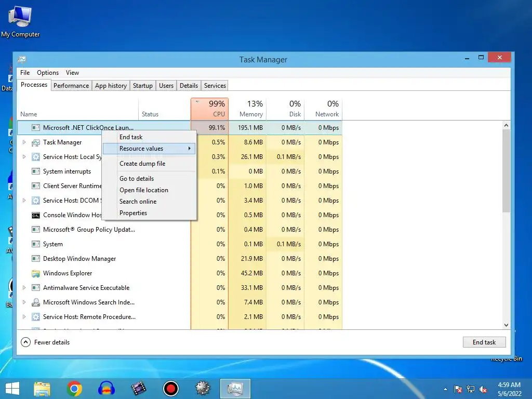Open the File menu
This screenshot has width=532, height=399.
[25, 73]
